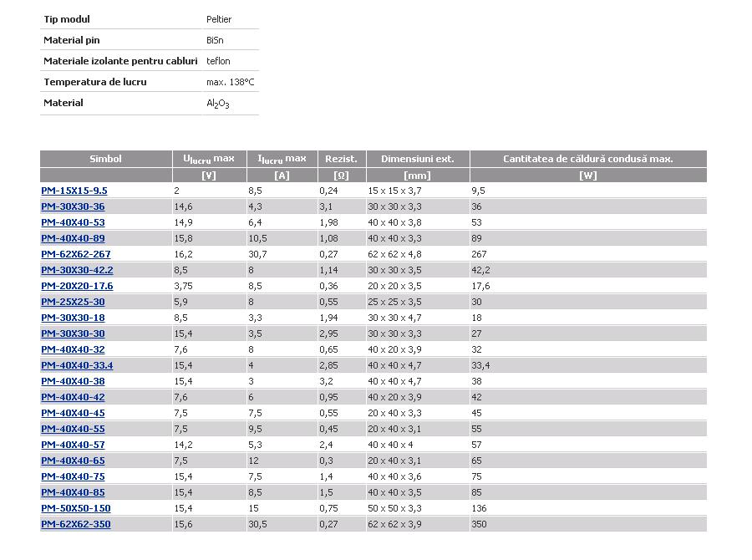Click the Rezist. column header

342,159
